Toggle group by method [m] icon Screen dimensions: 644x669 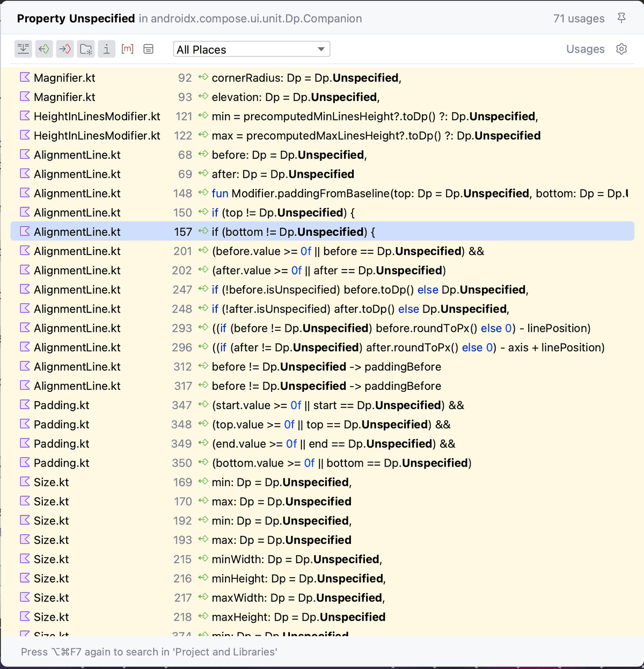click(128, 49)
